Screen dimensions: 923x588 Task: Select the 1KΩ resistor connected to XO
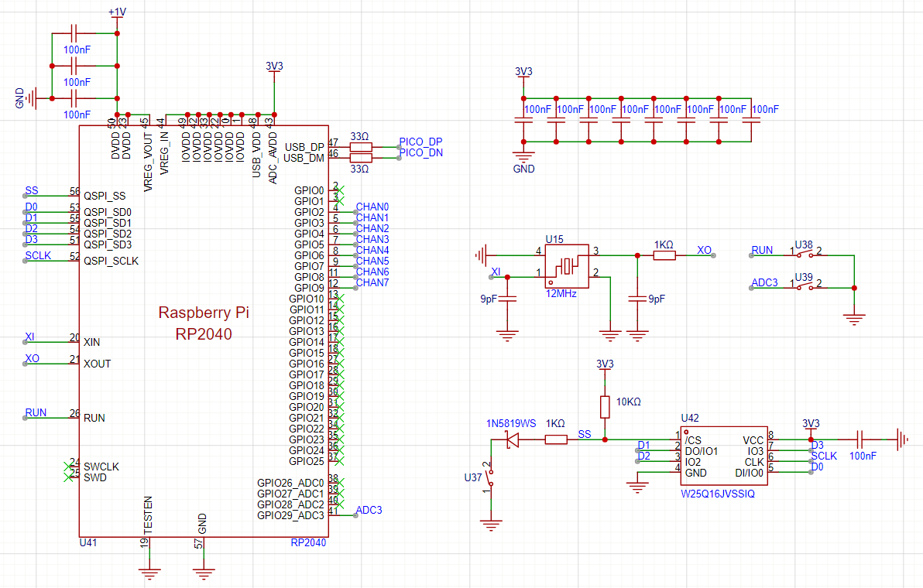pos(664,255)
